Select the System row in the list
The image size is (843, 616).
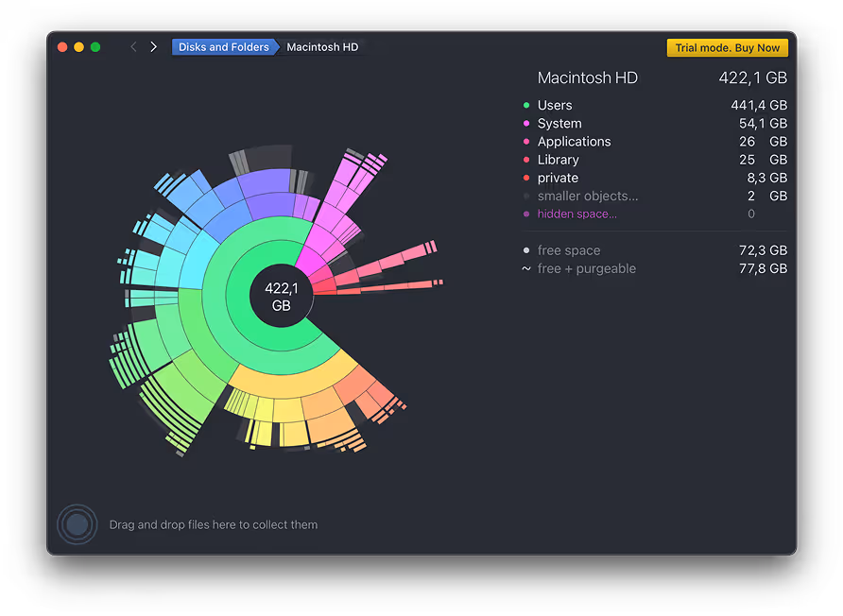655,124
